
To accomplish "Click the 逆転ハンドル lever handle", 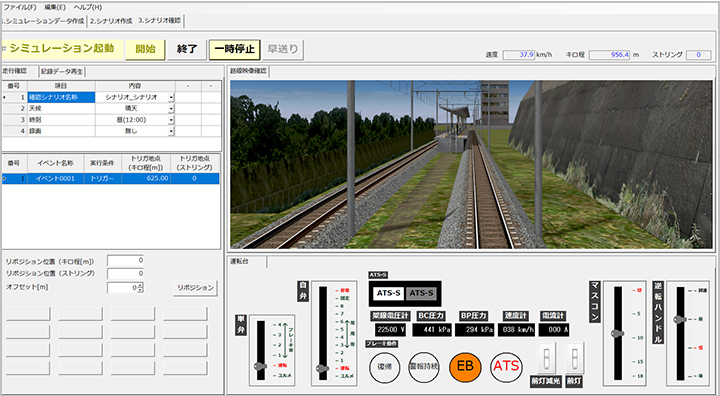I will point(680,319).
